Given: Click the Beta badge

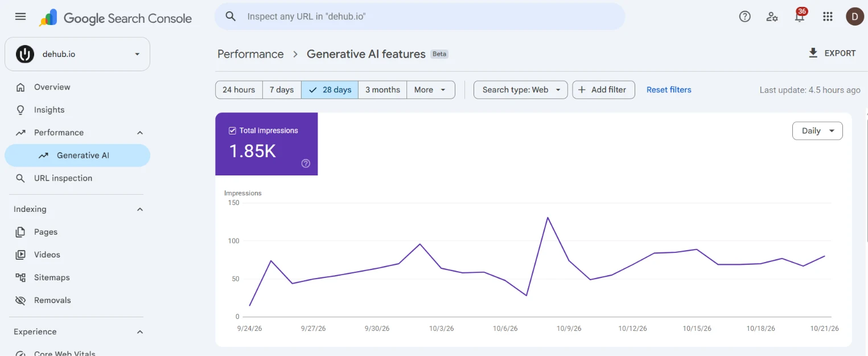Looking at the screenshot, I should pyautogui.click(x=439, y=54).
